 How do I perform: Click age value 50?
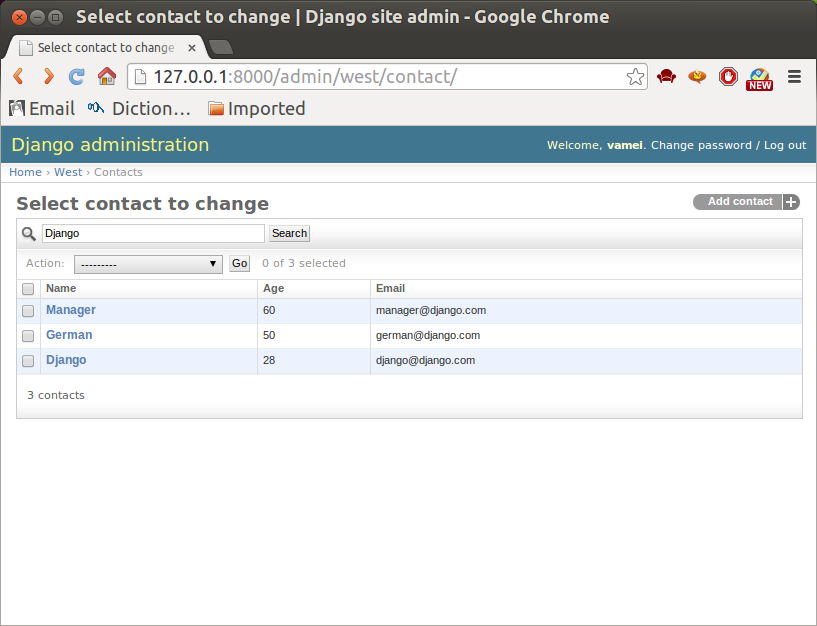[x=269, y=335]
